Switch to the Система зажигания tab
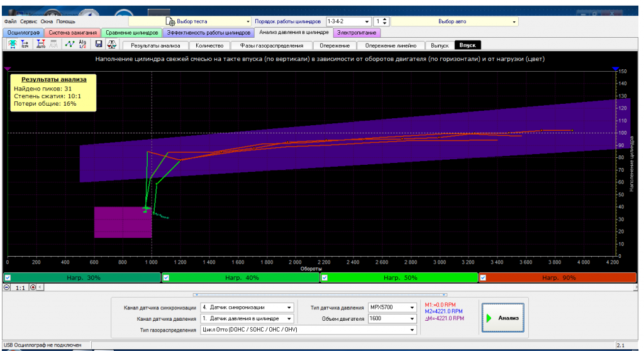Viewport: 644px width, 351px height. [72, 33]
